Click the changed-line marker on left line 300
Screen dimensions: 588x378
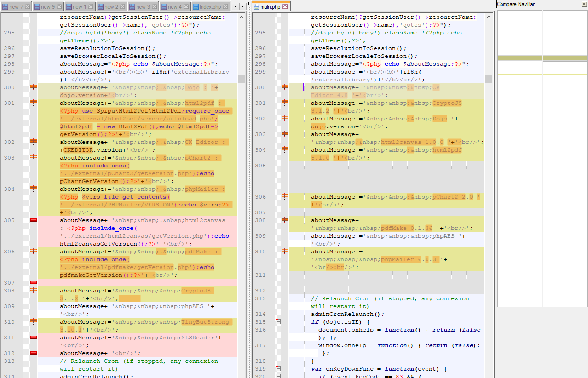pos(33,87)
